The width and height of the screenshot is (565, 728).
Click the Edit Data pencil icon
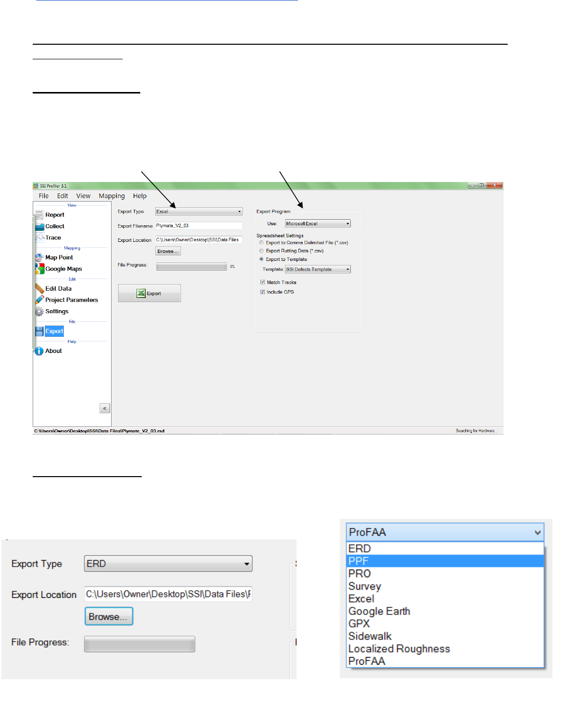pyautogui.click(x=39, y=289)
